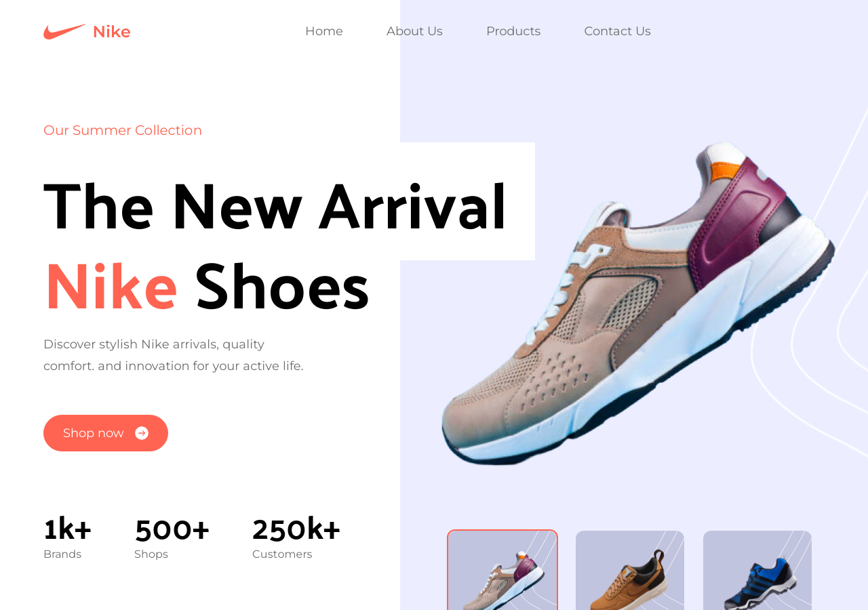Click the Our Summer Collection text
Screen dimensions: 868x610
pyautogui.click(x=123, y=130)
